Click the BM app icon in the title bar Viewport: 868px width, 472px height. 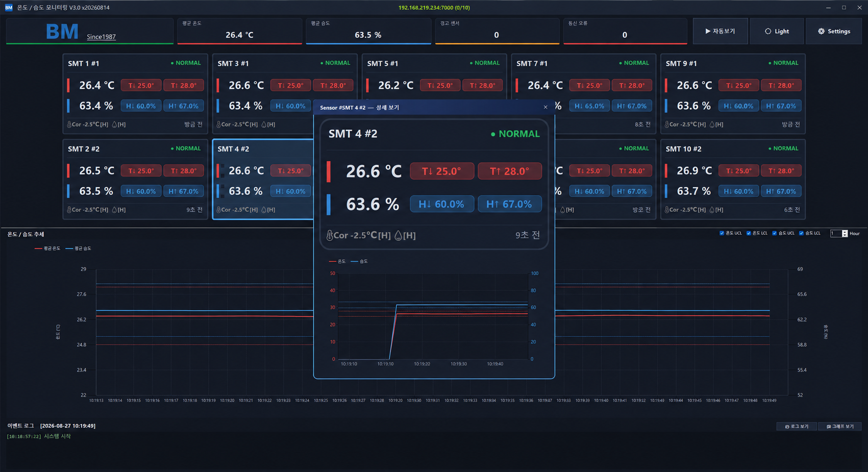[x=9, y=8]
